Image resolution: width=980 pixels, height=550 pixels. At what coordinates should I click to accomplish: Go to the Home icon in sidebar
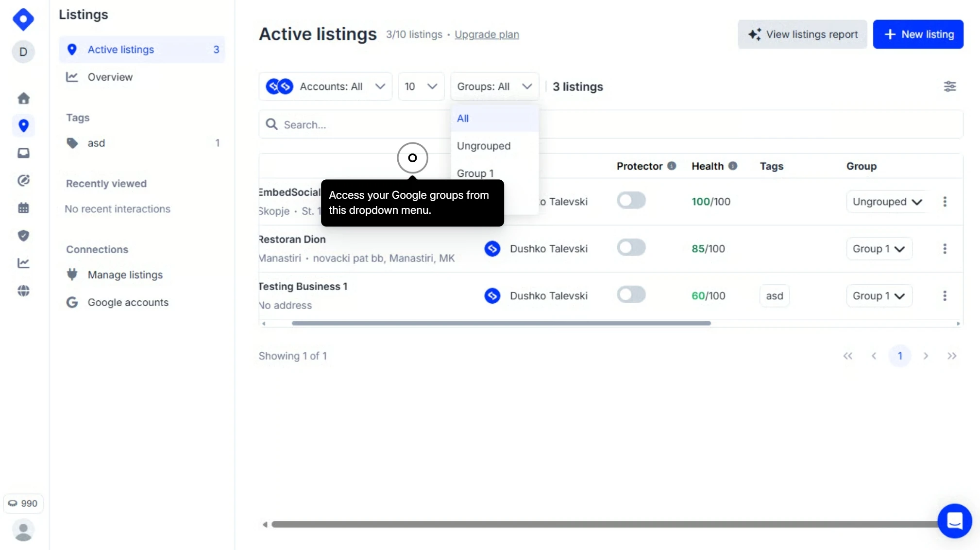coord(23,98)
